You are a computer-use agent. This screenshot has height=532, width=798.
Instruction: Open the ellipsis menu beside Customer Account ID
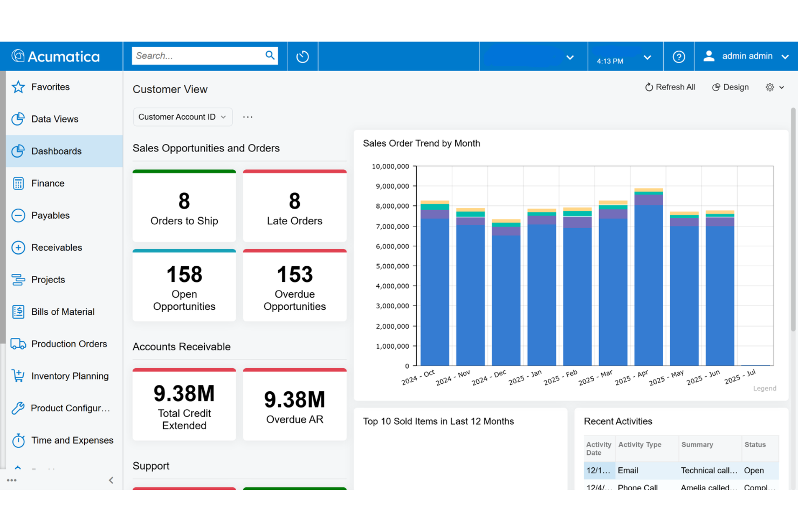pos(247,116)
